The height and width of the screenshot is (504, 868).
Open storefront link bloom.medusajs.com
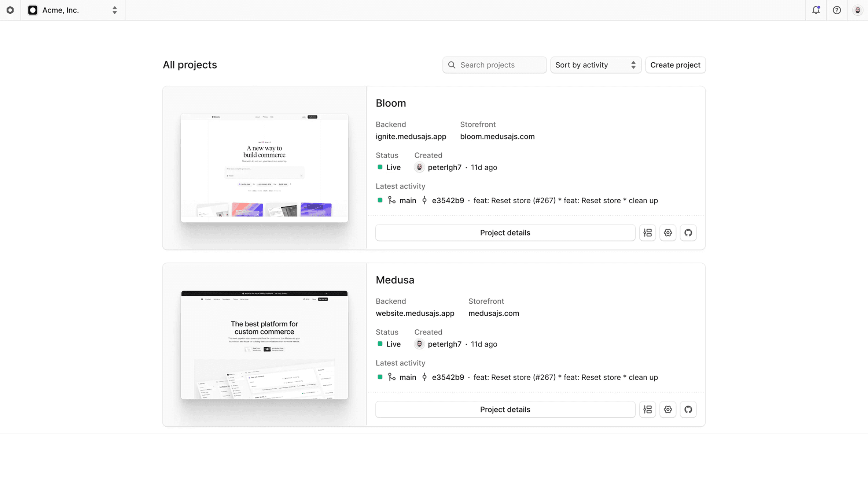click(497, 137)
